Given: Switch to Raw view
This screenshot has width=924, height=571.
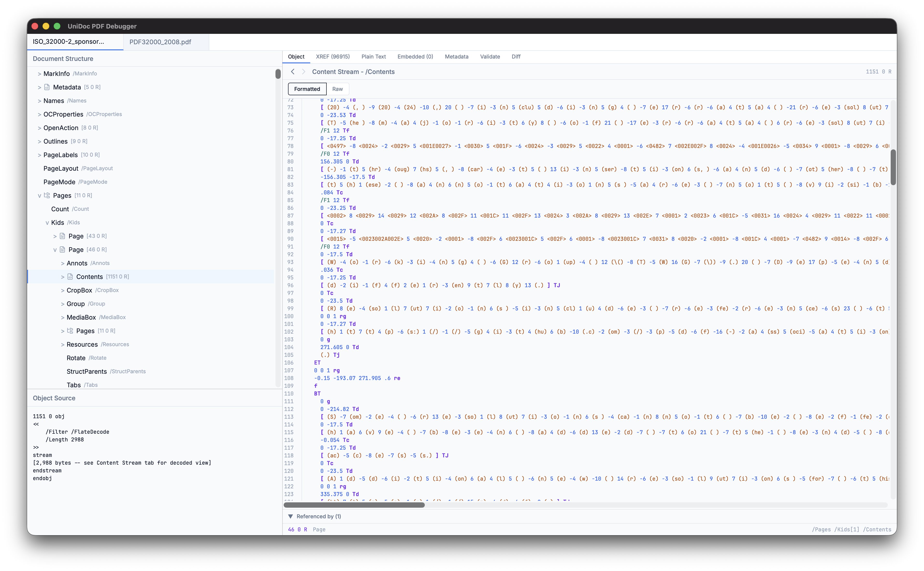Looking at the screenshot, I should point(338,89).
